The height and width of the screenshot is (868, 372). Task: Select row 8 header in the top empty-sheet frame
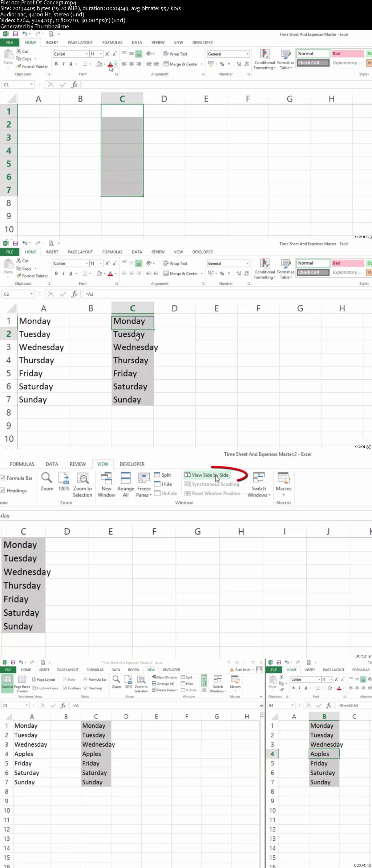click(9, 203)
